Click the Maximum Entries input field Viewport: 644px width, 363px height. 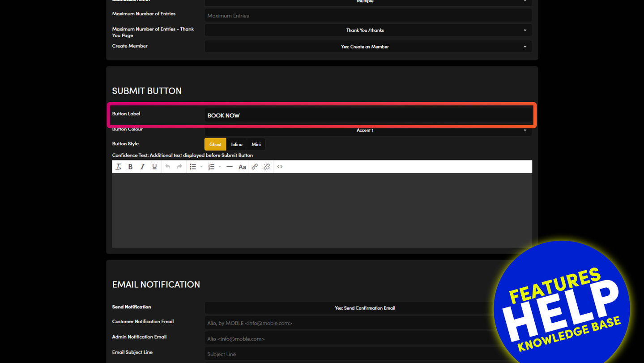(x=368, y=16)
